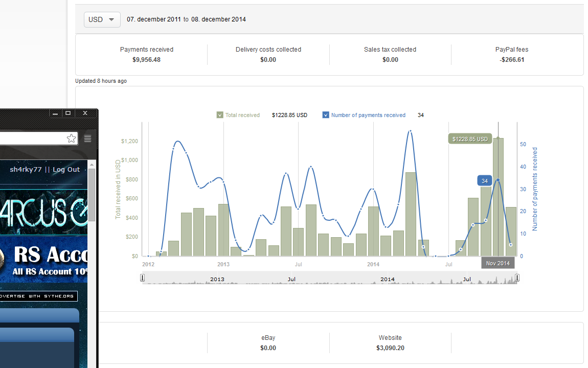Toggle the Total received checkbox
This screenshot has width=588, height=368.
[220, 115]
